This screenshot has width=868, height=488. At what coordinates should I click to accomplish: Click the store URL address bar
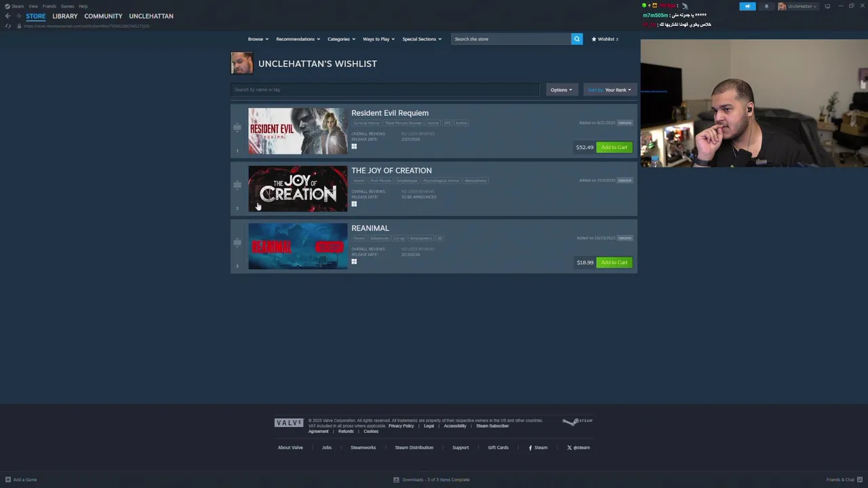(x=87, y=26)
